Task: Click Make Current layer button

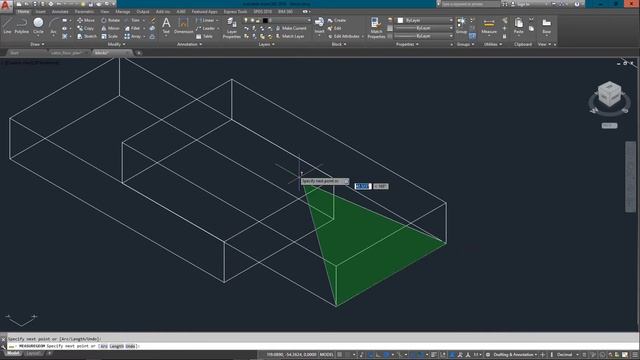Action: pyautogui.click(x=291, y=28)
